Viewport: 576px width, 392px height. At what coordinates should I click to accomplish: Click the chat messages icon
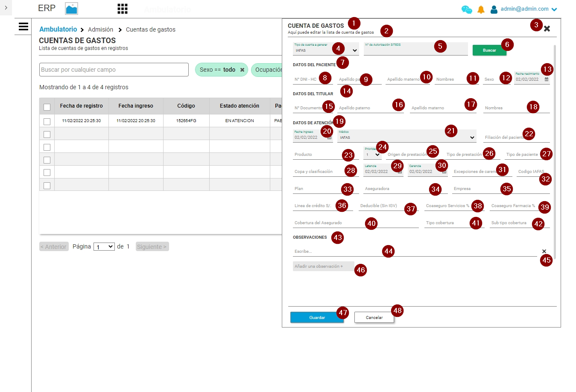click(467, 9)
